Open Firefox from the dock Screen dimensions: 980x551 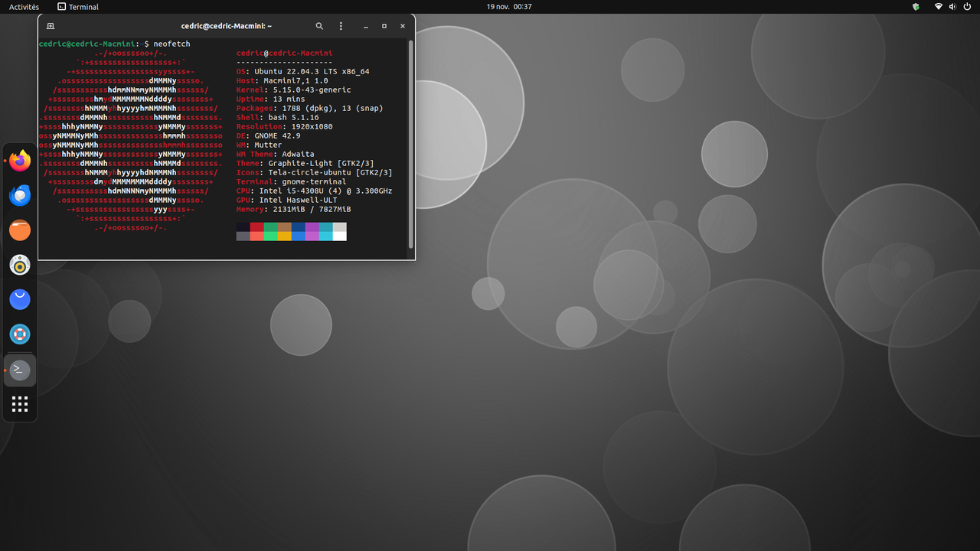[x=20, y=161]
